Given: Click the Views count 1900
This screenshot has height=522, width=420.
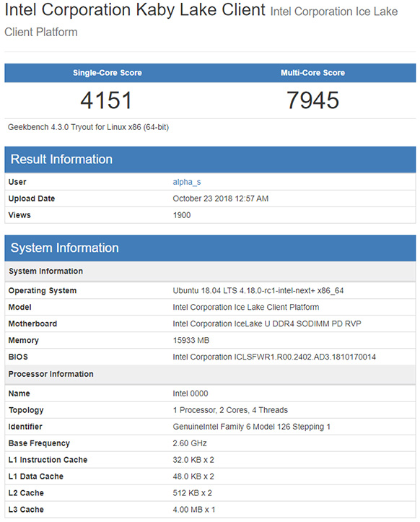Looking at the screenshot, I should pyautogui.click(x=182, y=215).
